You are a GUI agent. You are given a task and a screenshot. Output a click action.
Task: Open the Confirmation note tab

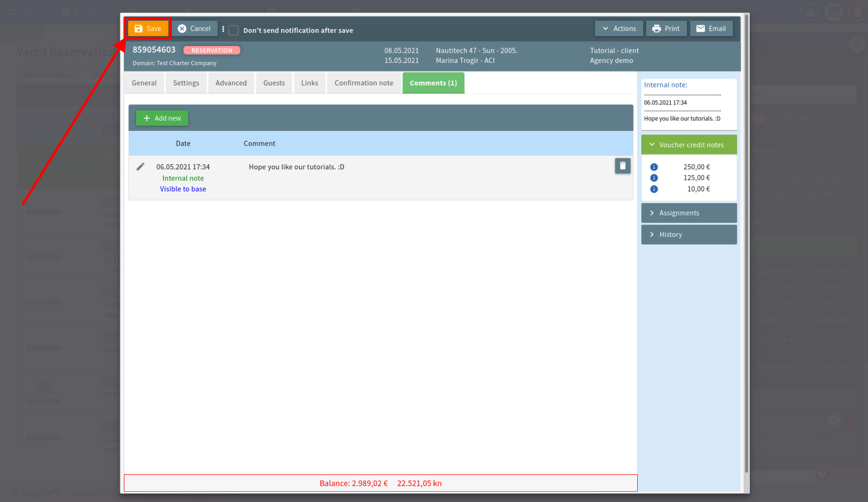pyautogui.click(x=363, y=83)
